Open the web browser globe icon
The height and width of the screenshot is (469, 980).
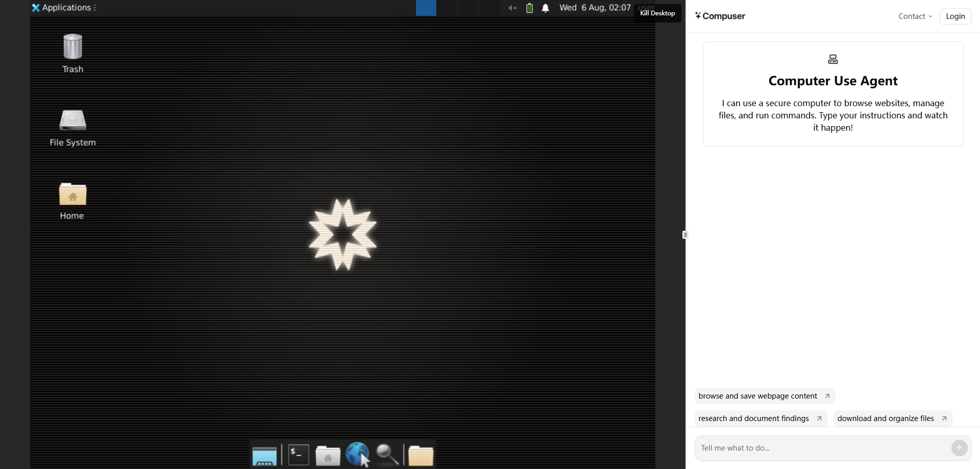point(357,454)
